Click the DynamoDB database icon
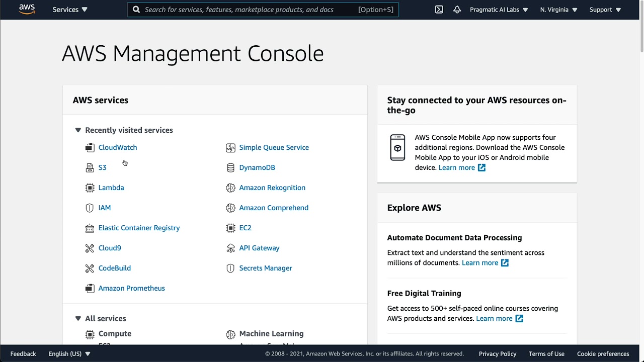The width and height of the screenshot is (644, 362). pyautogui.click(x=230, y=167)
